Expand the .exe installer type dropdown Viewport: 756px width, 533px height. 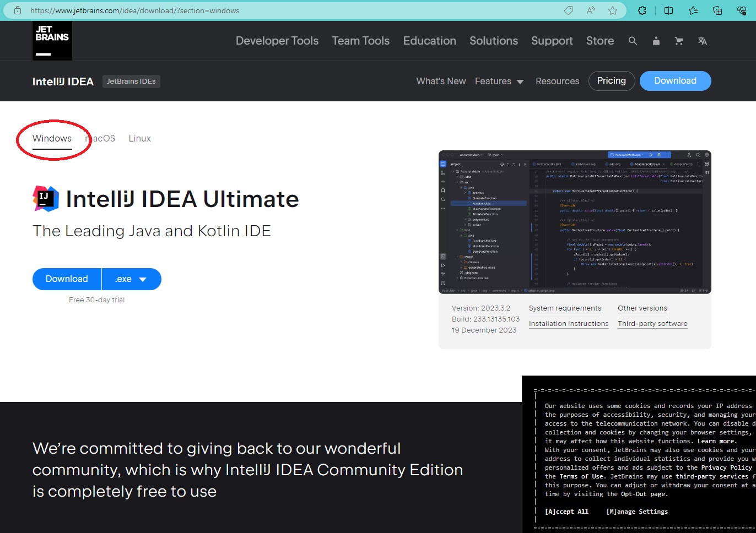(132, 279)
